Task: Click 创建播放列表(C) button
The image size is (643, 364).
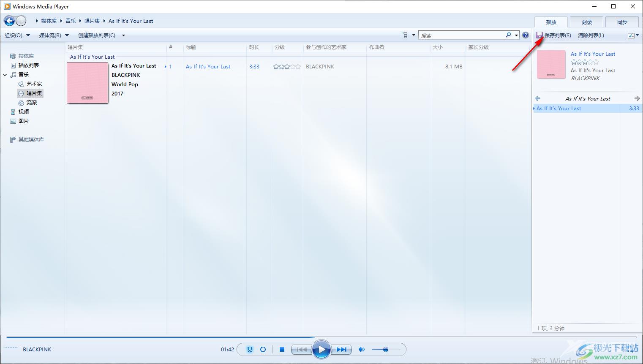Action: pyautogui.click(x=97, y=35)
